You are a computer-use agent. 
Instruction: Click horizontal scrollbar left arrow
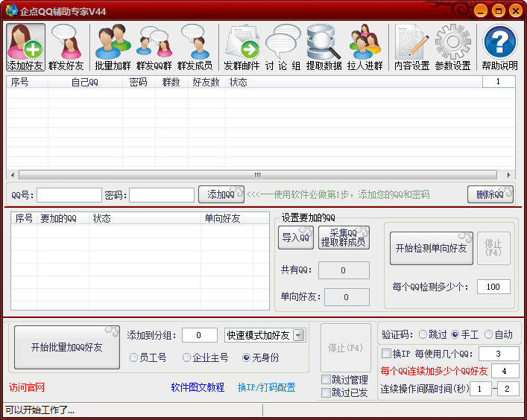coord(13,175)
